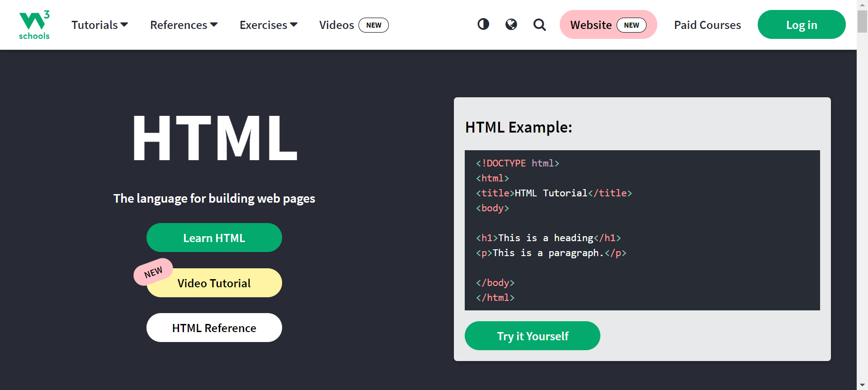Image resolution: width=868 pixels, height=390 pixels.
Task: Click the NEW badge beside Videos
Action: [373, 25]
